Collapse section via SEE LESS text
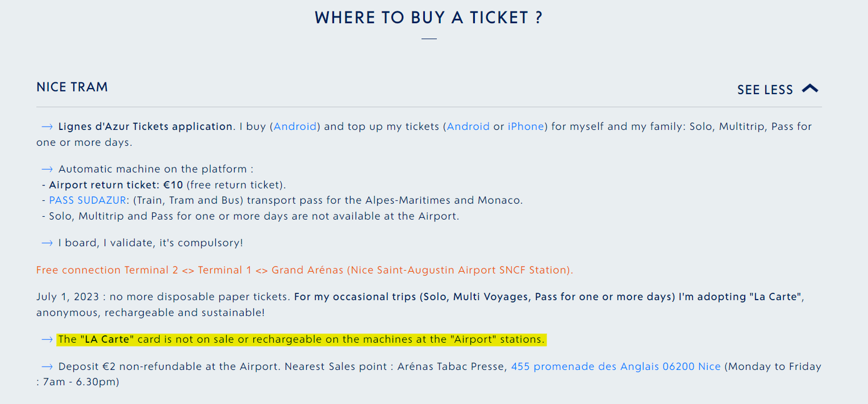This screenshot has height=404, width=868. pos(765,90)
